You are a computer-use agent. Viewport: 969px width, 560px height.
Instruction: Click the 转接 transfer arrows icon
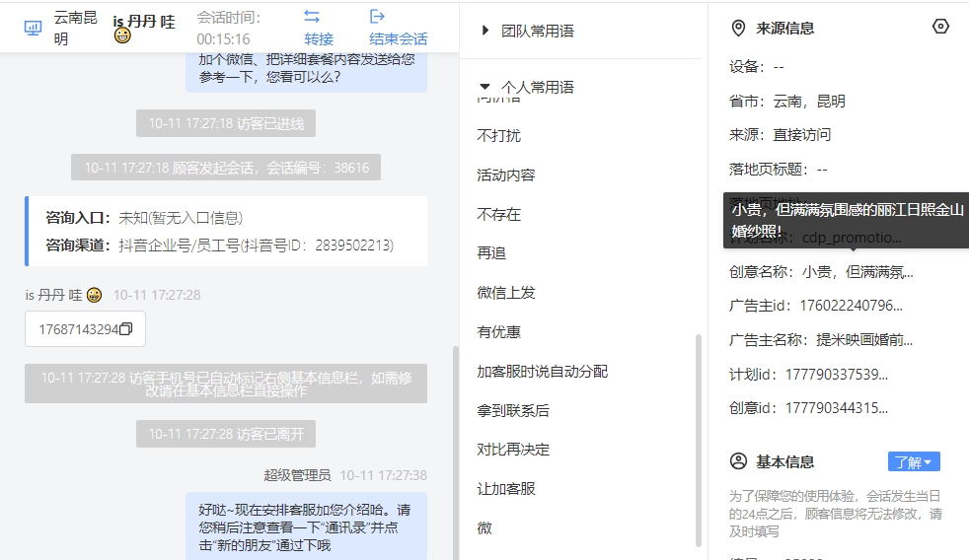tap(312, 17)
